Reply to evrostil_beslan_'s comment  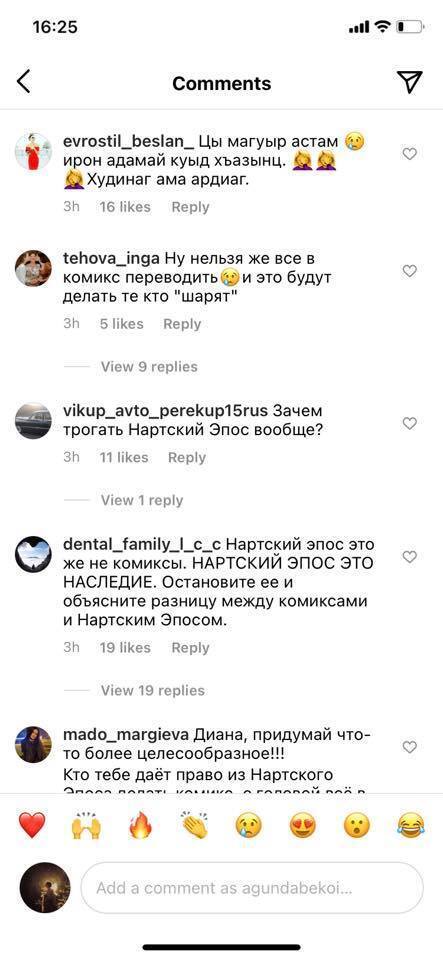190,208
